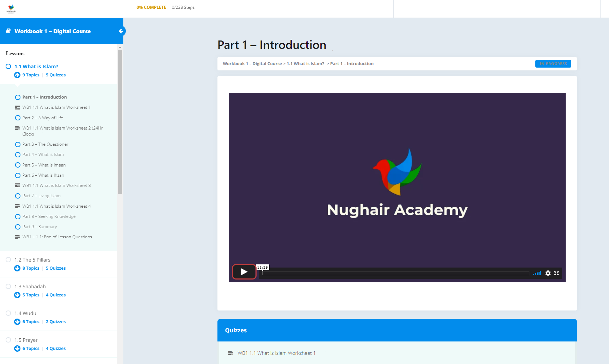Adjust the video volume bars
Image resolution: width=609 pixels, height=364 pixels.
(x=537, y=273)
